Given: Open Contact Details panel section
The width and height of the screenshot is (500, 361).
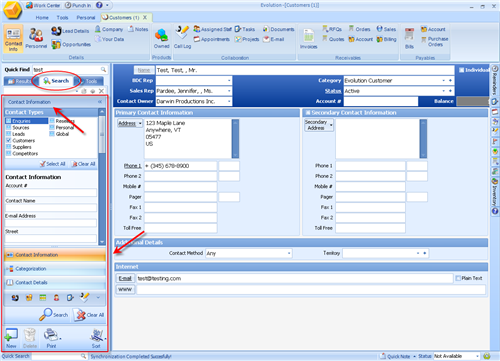Looking at the screenshot, I should tap(55, 283).
